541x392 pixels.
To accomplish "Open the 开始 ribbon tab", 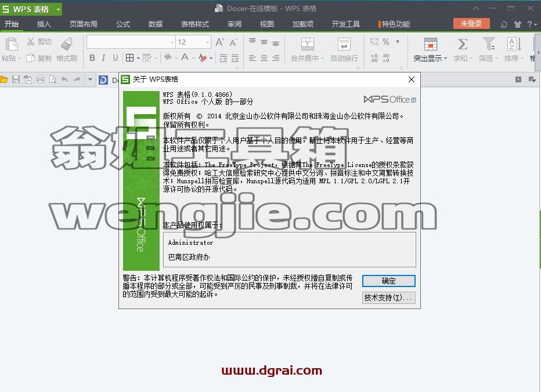I will [x=12, y=24].
